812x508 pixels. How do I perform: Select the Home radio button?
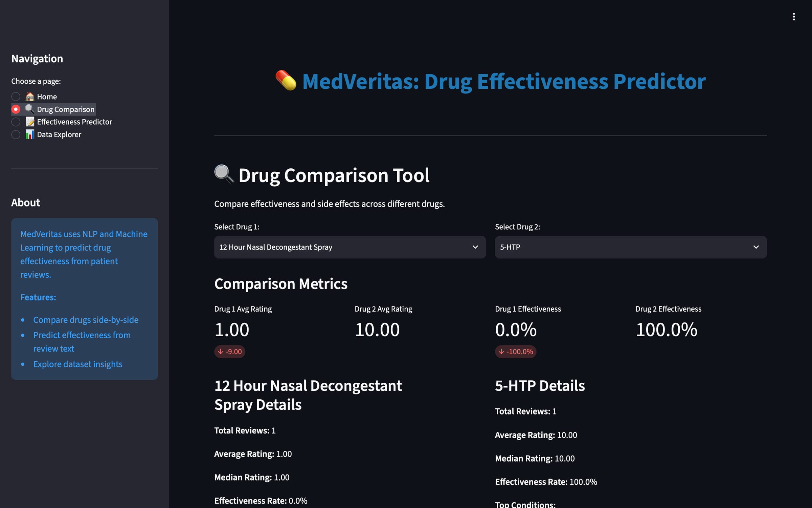tap(16, 97)
